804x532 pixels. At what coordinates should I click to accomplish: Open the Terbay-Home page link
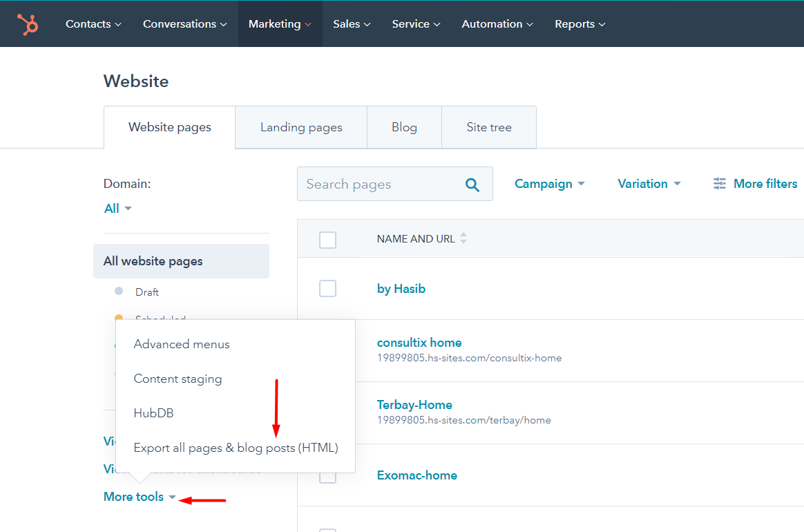click(x=414, y=405)
